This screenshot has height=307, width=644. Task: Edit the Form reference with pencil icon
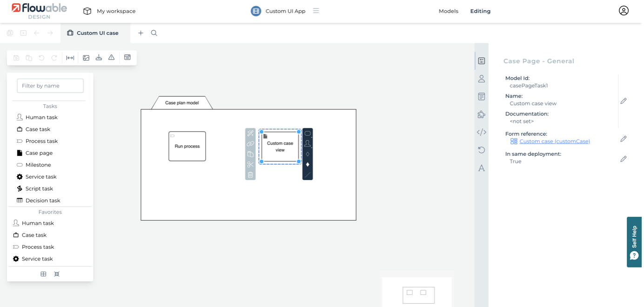pyautogui.click(x=624, y=139)
